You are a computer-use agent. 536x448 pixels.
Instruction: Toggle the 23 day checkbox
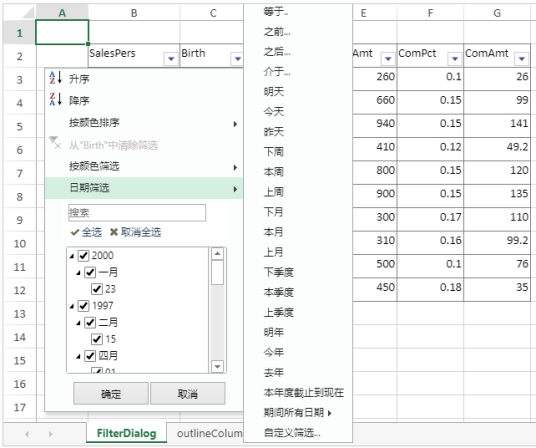click(x=97, y=289)
